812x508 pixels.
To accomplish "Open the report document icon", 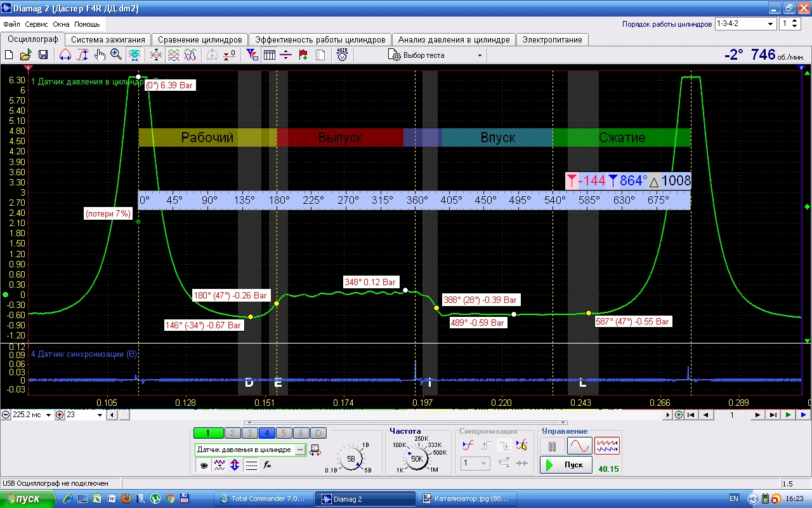I will click(x=320, y=55).
